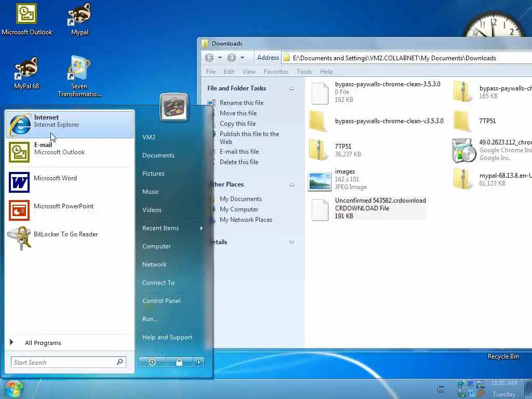Image resolution: width=532 pixels, height=399 pixels.
Task: Click the Address bar path field
Action: (x=407, y=58)
